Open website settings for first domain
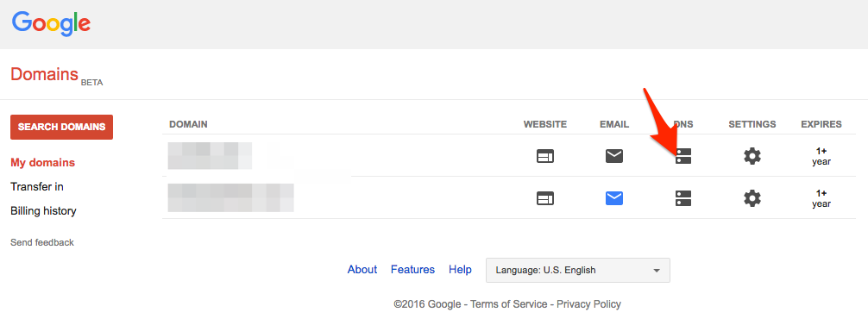Viewport: 868px width, 325px height. pyautogui.click(x=545, y=156)
